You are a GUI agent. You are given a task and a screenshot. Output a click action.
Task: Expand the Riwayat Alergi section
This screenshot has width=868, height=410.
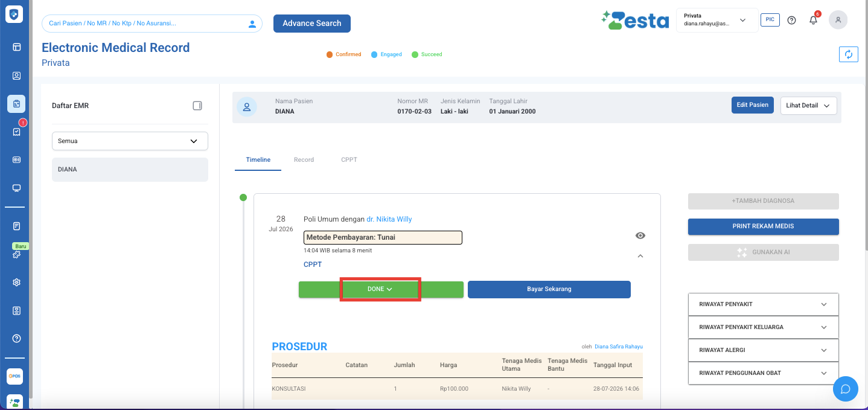[764, 350]
